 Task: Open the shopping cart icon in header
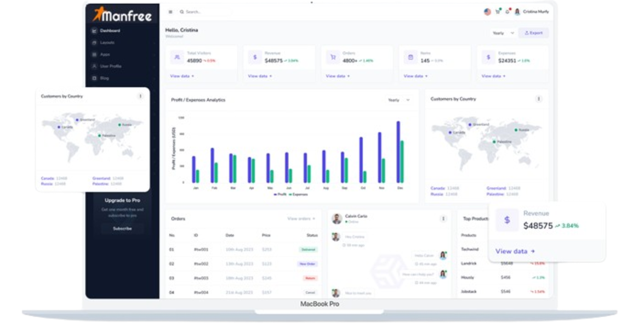coord(498,12)
